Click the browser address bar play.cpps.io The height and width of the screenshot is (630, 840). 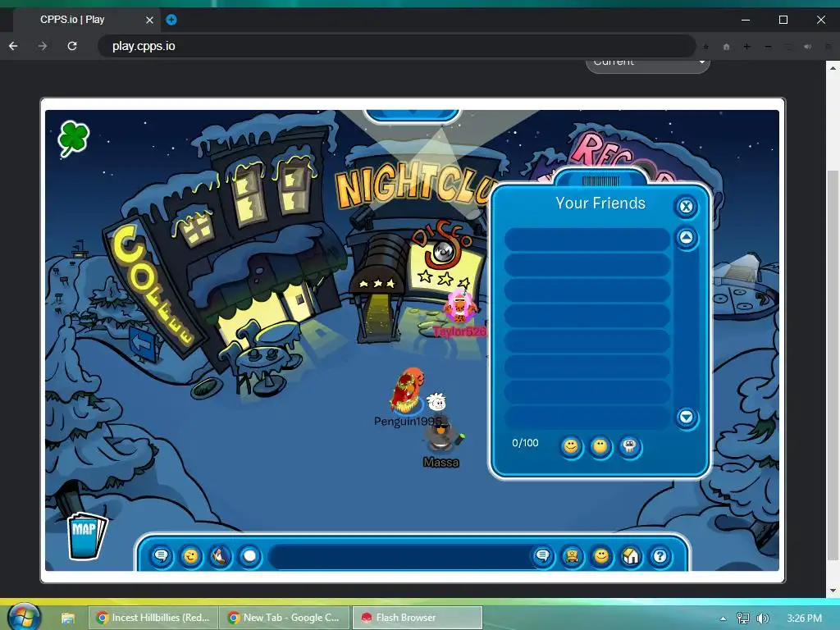click(x=396, y=46)
